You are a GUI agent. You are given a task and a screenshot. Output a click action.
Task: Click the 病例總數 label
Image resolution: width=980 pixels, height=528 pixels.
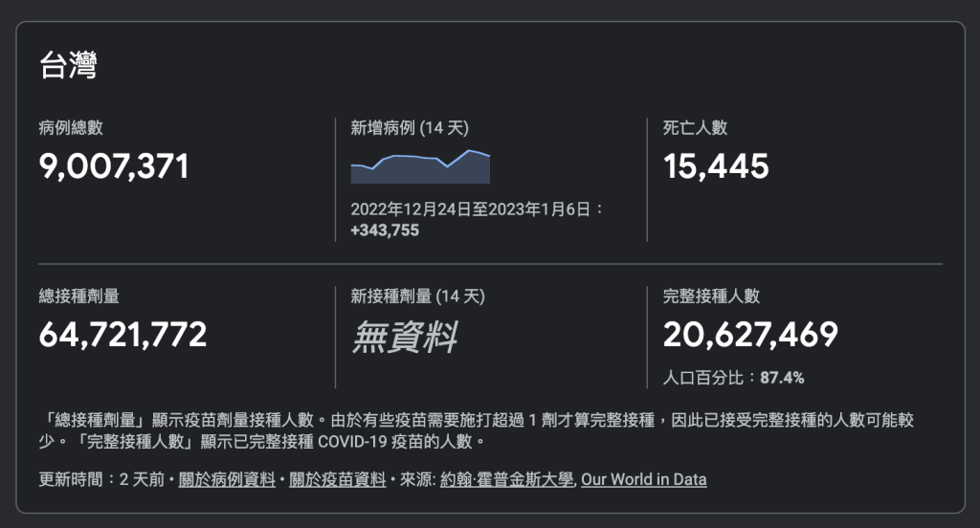71,127
